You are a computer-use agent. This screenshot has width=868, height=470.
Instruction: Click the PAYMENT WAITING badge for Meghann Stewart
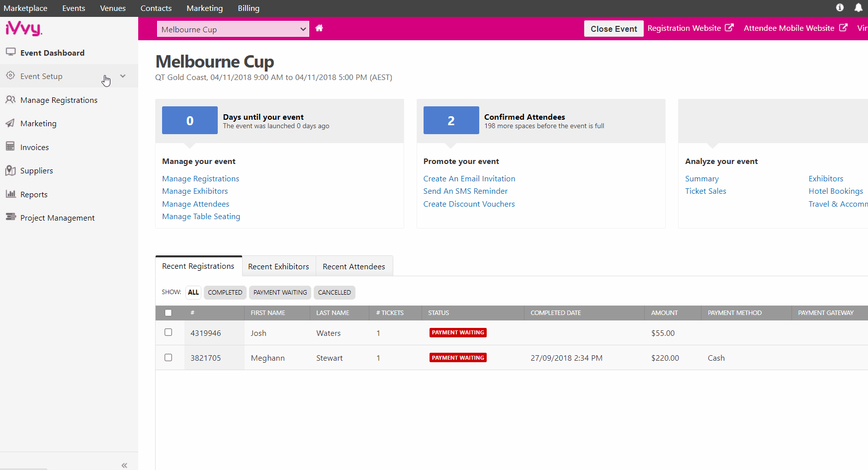(x=458, y=357)
